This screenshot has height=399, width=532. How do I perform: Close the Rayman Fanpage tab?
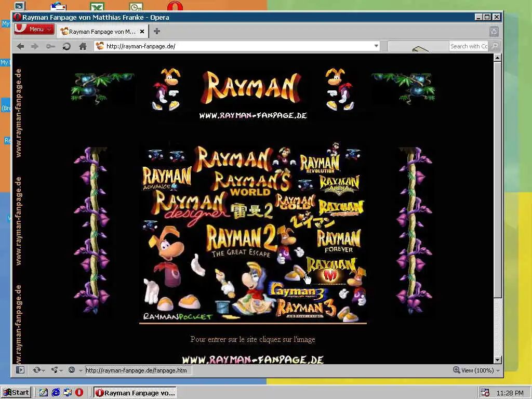(142, 31)
